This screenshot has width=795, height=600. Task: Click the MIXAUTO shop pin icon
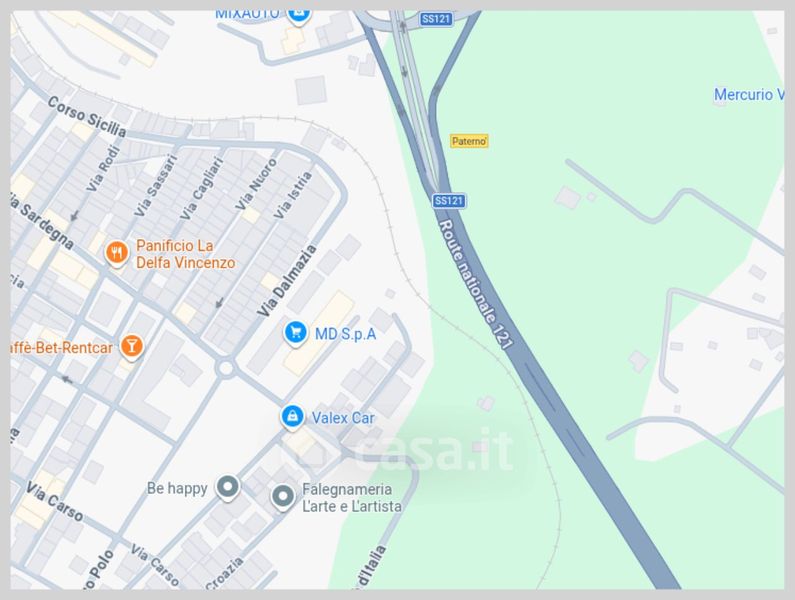pos(299,14)
